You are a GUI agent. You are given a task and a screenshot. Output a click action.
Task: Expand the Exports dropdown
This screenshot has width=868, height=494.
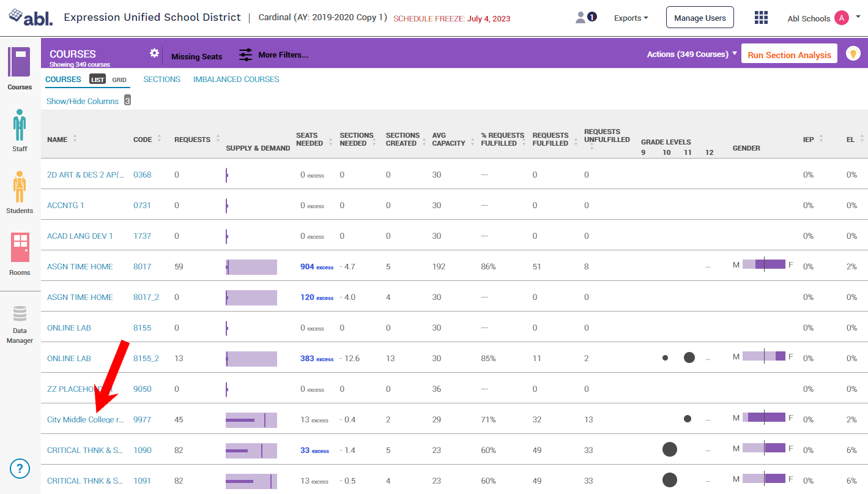coord(631,18)
